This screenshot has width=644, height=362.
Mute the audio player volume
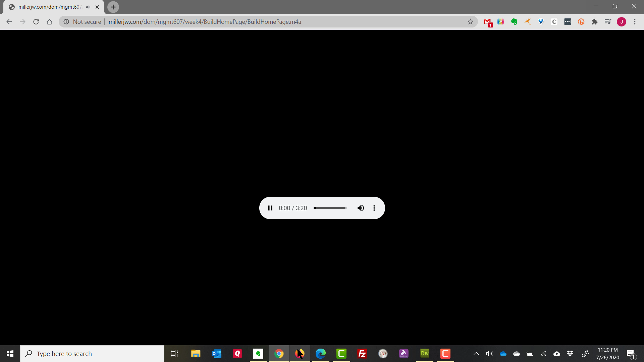click(361, 208)
